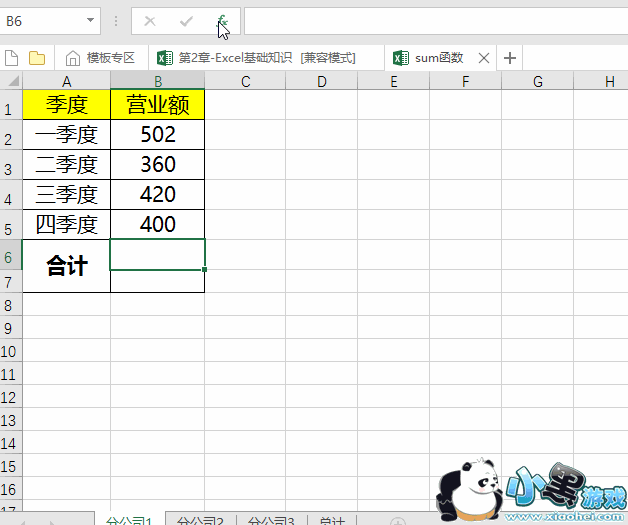Click the formula bar drag handle dots

click(x=116, y=21)
